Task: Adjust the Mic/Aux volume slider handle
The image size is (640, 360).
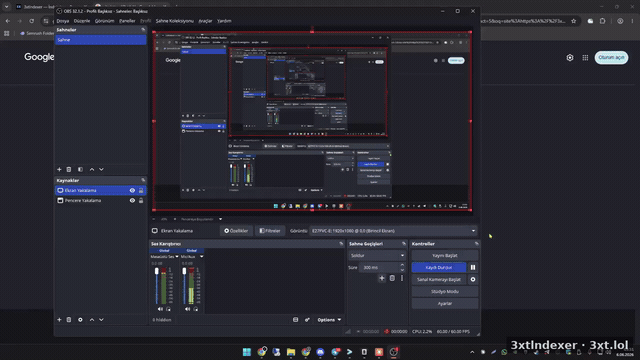Action: coord(184,271)
